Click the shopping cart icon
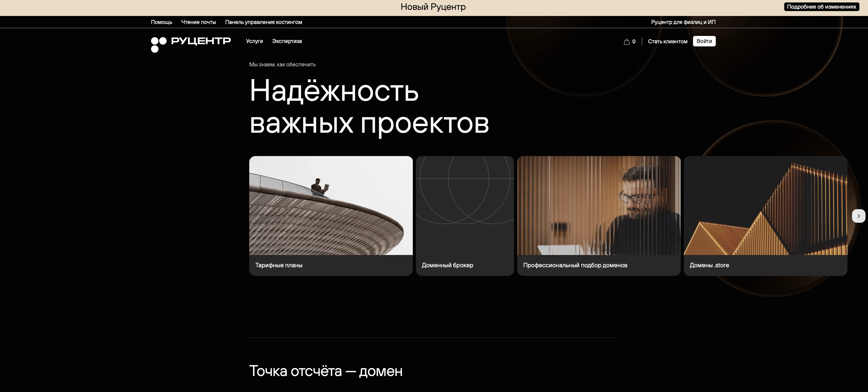This screenshot has width=868, height=392. (627, 41)
